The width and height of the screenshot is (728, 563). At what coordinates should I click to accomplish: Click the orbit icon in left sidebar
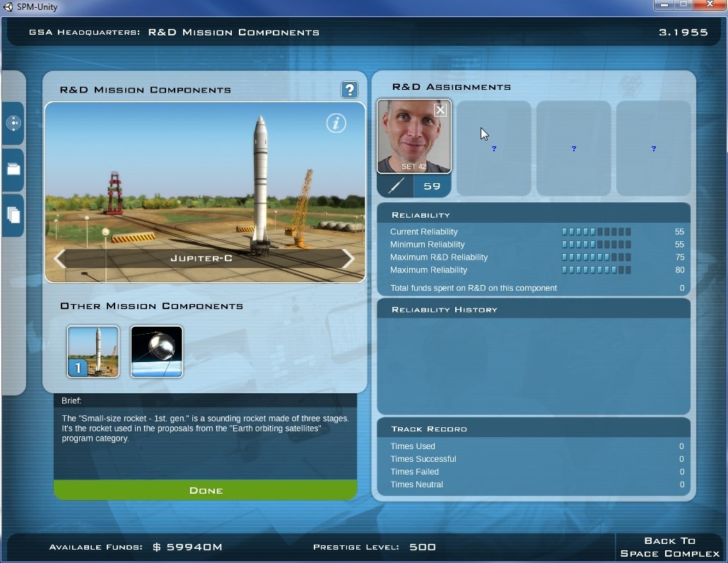(x=13, y=124)
